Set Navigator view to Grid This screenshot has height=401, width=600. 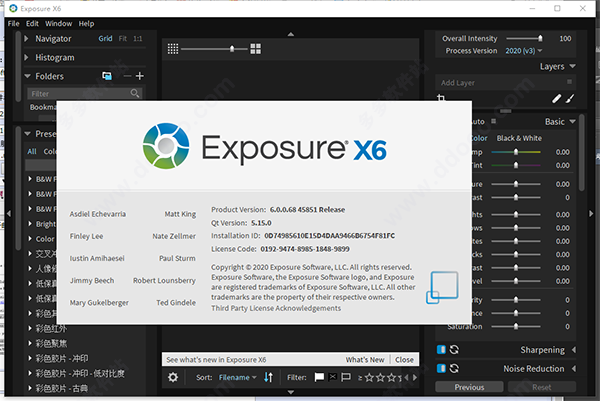(105, 38)
